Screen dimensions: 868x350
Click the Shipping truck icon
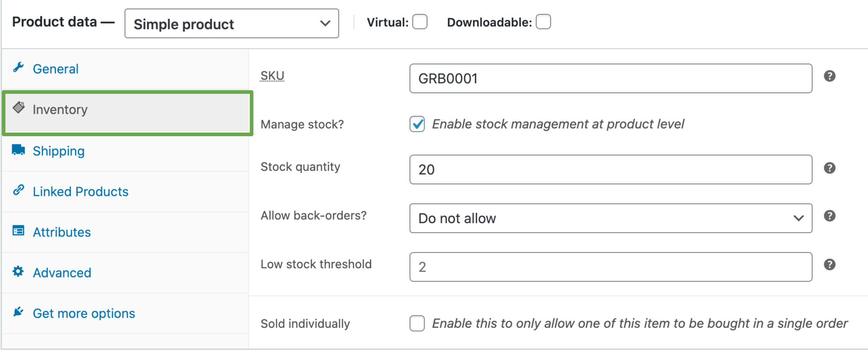(18, 150)
